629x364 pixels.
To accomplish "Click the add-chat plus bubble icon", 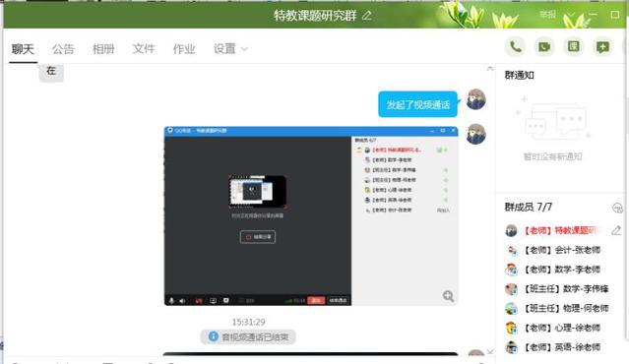I will point(602,47).
